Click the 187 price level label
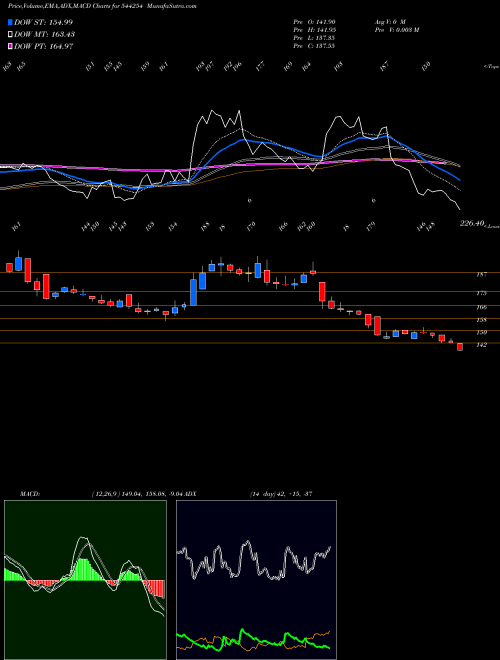Viewport: 500px width, 660px height. [x=481, y=274]
